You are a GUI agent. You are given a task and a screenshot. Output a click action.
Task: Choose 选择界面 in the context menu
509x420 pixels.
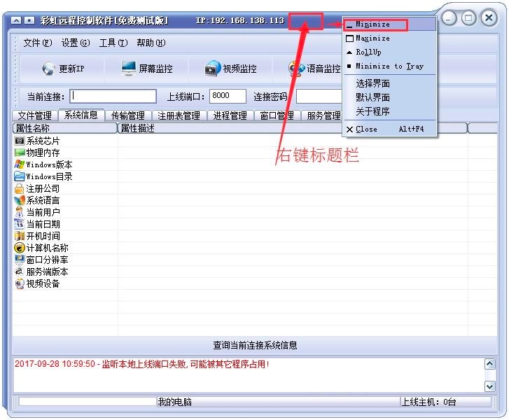(389, 84)
